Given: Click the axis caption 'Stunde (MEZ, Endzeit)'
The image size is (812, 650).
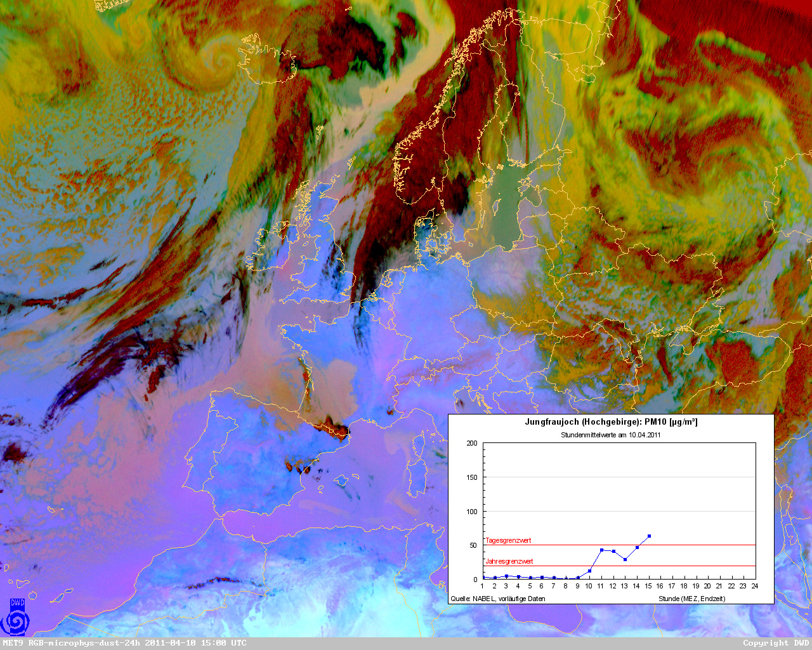Looking at the screenshot, I should point(691,599).
